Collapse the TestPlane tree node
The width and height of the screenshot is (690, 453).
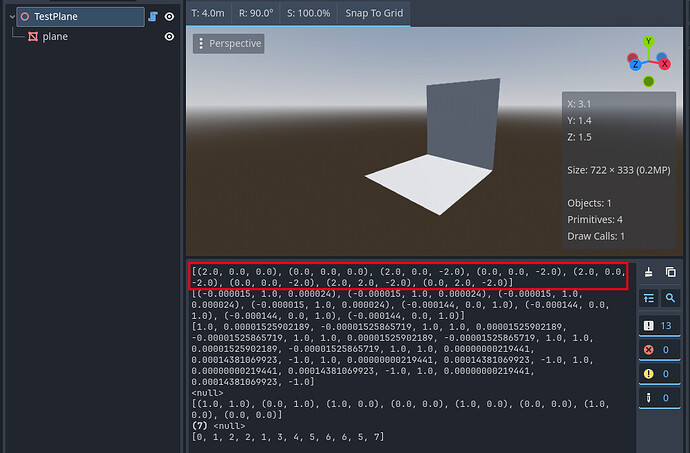coord(9,17)
